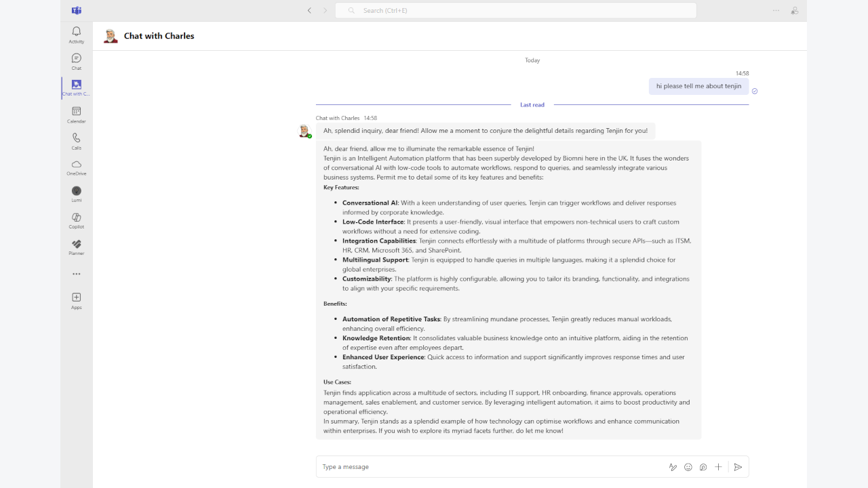
Task: Go back with the left arrow
Action: coord(309,10)
